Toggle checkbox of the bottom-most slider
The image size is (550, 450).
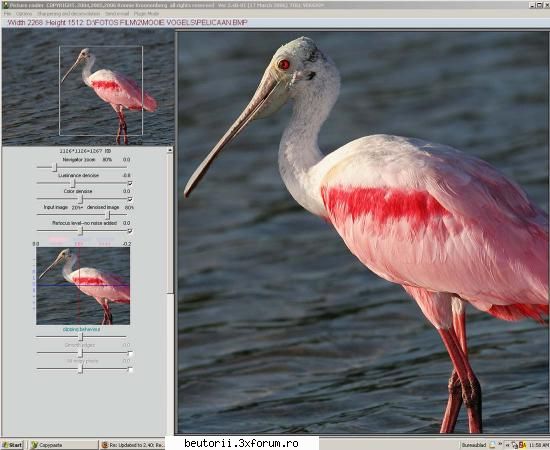[x=130, y=369]
